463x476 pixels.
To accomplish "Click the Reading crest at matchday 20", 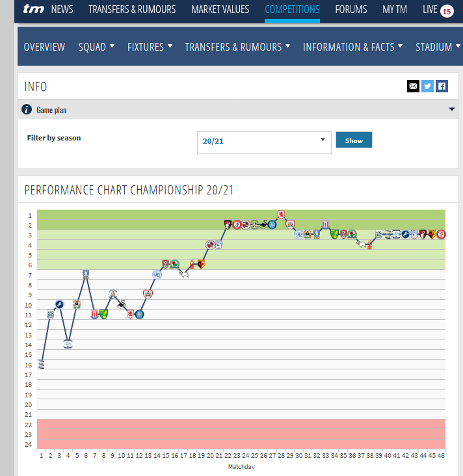I will pyautogui.click(x=210, y=245).
